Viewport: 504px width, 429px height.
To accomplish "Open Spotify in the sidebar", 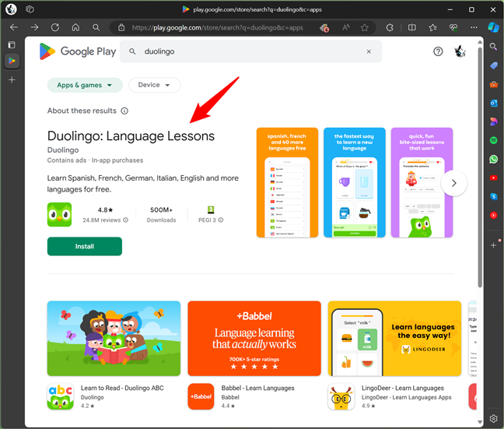I will (x=493, y=140).
